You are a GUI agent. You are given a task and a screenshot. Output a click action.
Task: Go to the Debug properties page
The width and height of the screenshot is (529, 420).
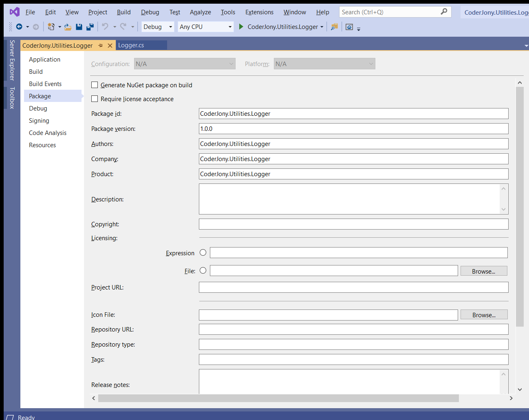38,108
